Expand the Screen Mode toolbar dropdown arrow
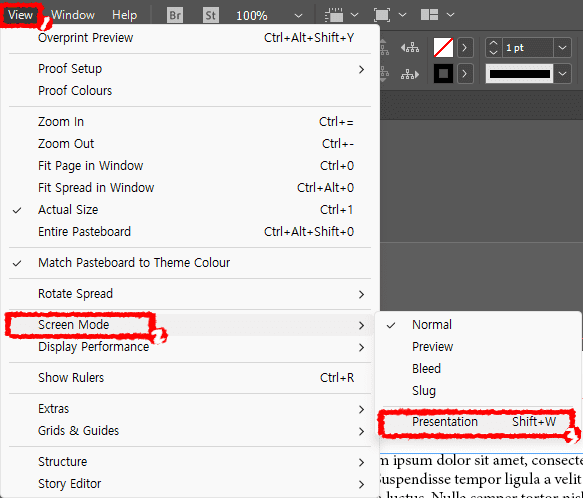The image size is (583, 498). [402, 15]
